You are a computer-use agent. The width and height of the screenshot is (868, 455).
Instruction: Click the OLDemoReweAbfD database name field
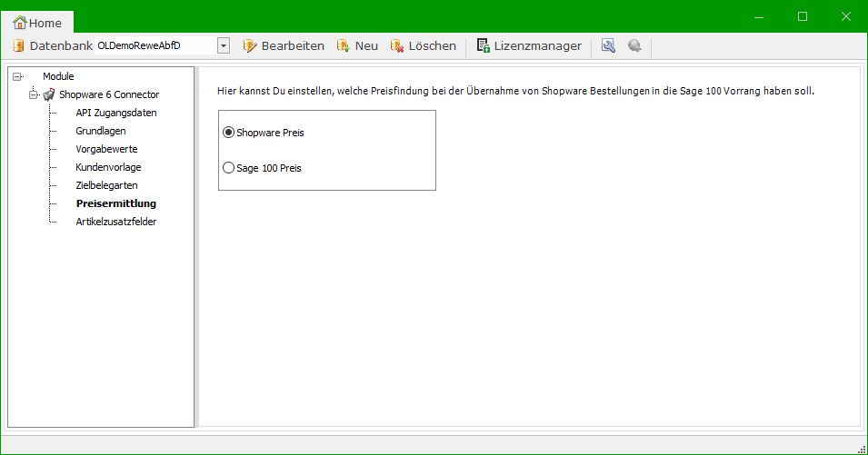tap(155, 45)
